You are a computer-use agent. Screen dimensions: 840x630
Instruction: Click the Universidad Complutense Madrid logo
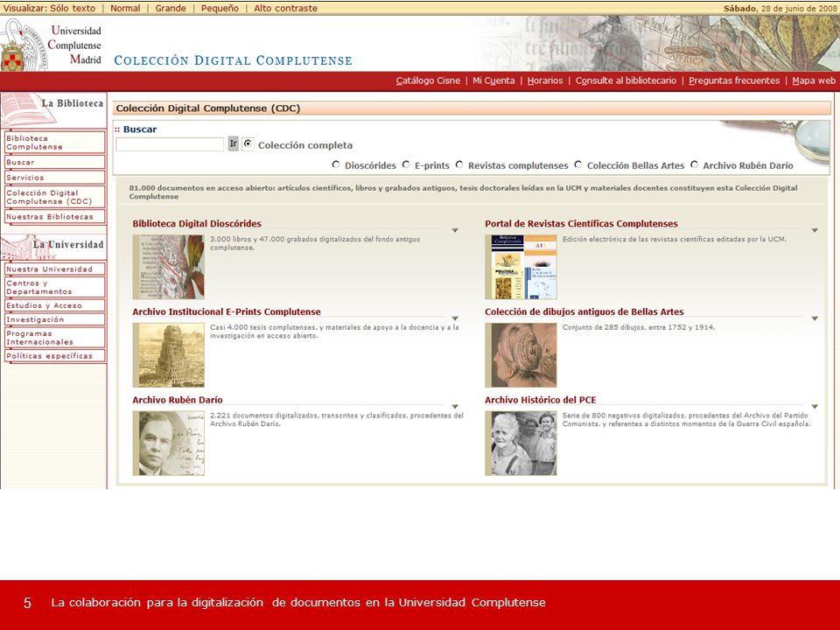click(x=52, y=45)
